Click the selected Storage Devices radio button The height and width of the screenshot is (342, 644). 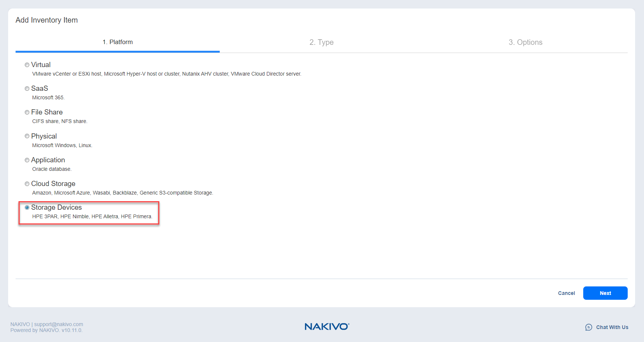coord(27,207)
